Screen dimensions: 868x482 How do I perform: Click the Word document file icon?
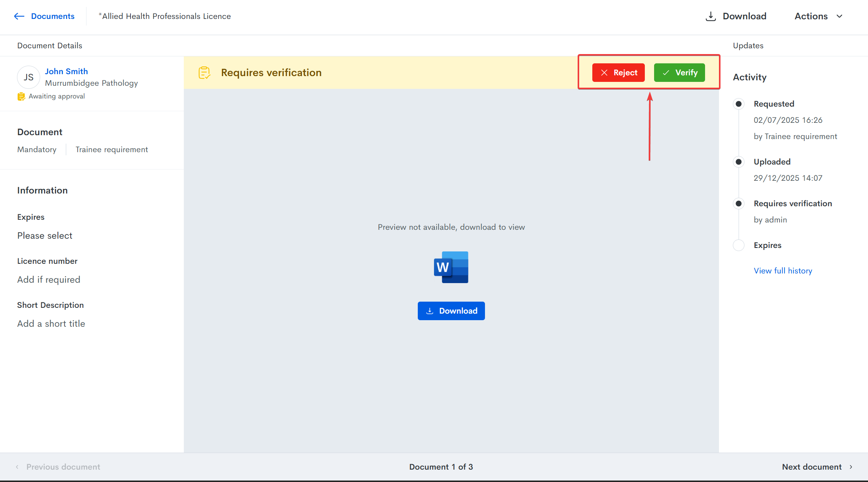[x=451, y=267]
